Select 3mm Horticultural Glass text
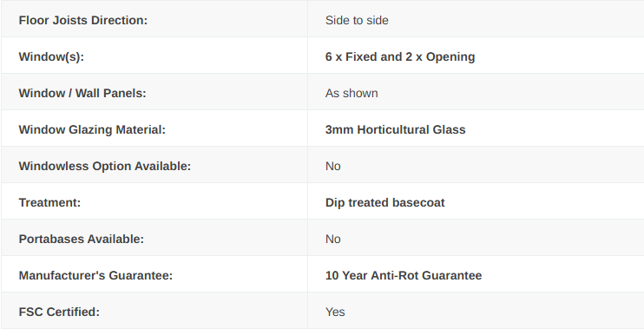Image resolution: width=644 pixels, height=329 pixels. point(395,130)
